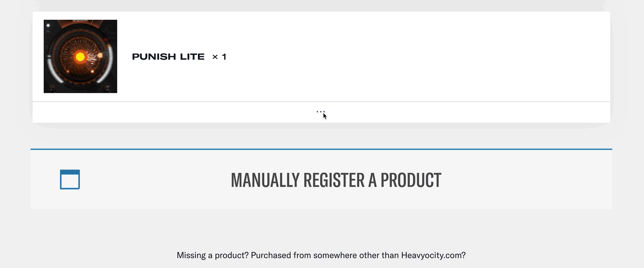The width and height of the screenshot is (644, 268).
Task: Select the PUNISH LITE product name
Action: click(x=168, y=57)
